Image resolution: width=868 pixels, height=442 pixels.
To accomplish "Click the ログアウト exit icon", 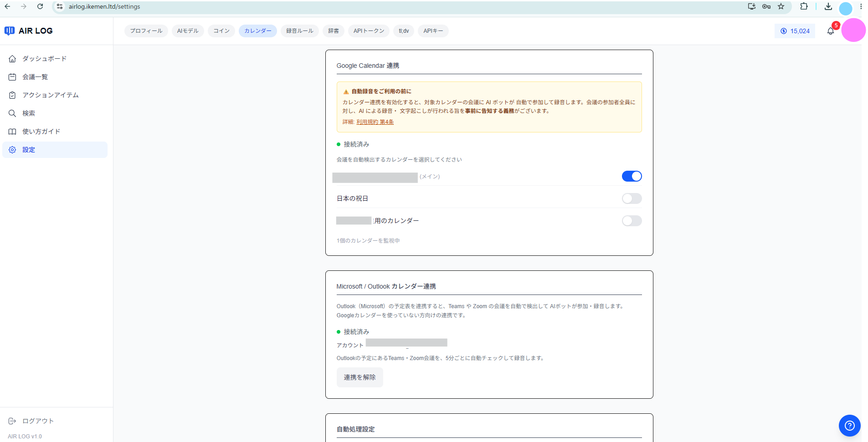I will (x=12, y=421).
